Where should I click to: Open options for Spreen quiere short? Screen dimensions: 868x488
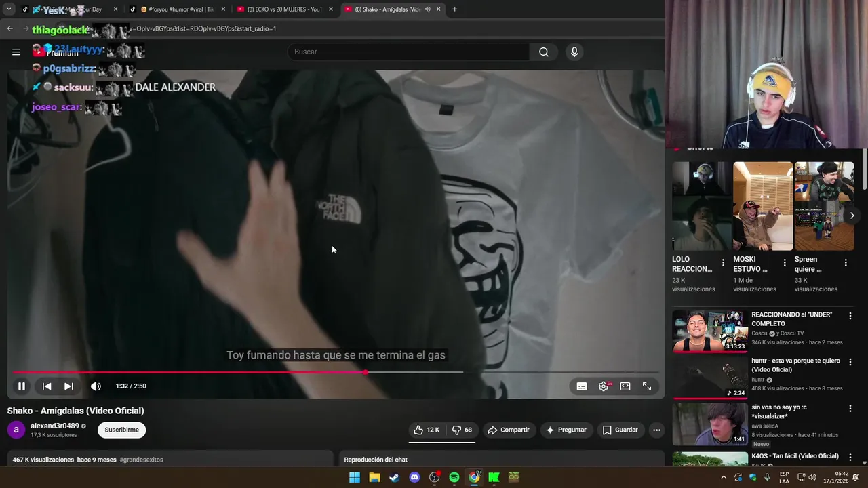846,262
